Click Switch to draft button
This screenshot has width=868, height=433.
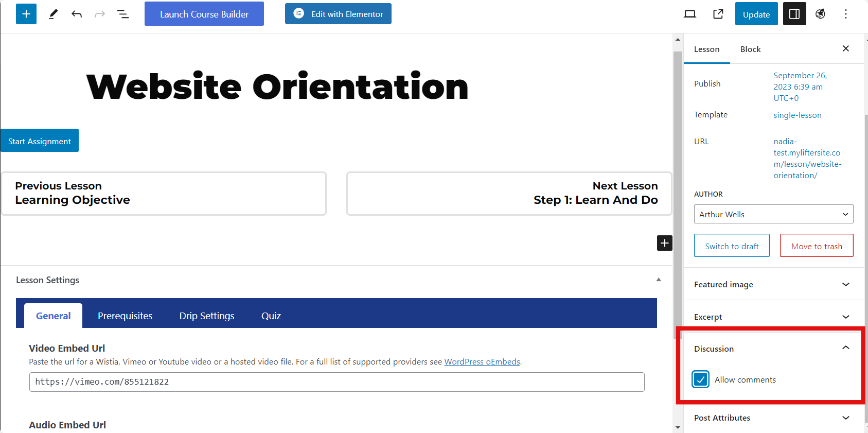point(732,246)
